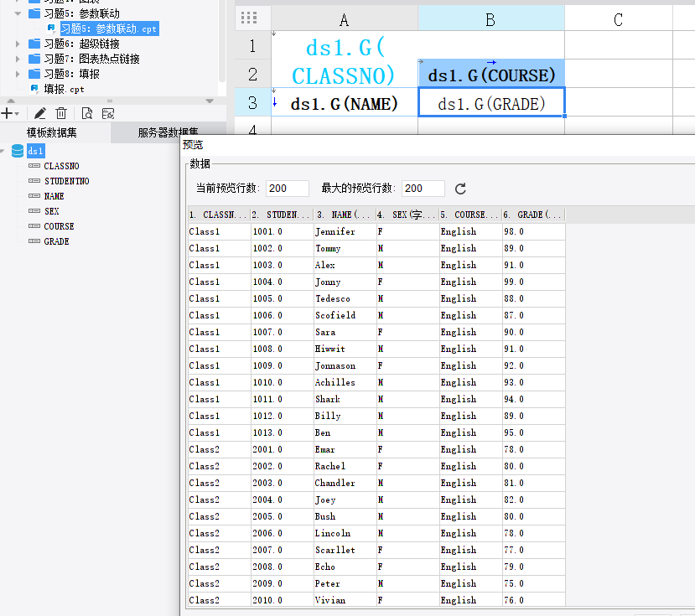Click the dataset script icon next to preview
This screenshot has height=616, width=695.
107,114
